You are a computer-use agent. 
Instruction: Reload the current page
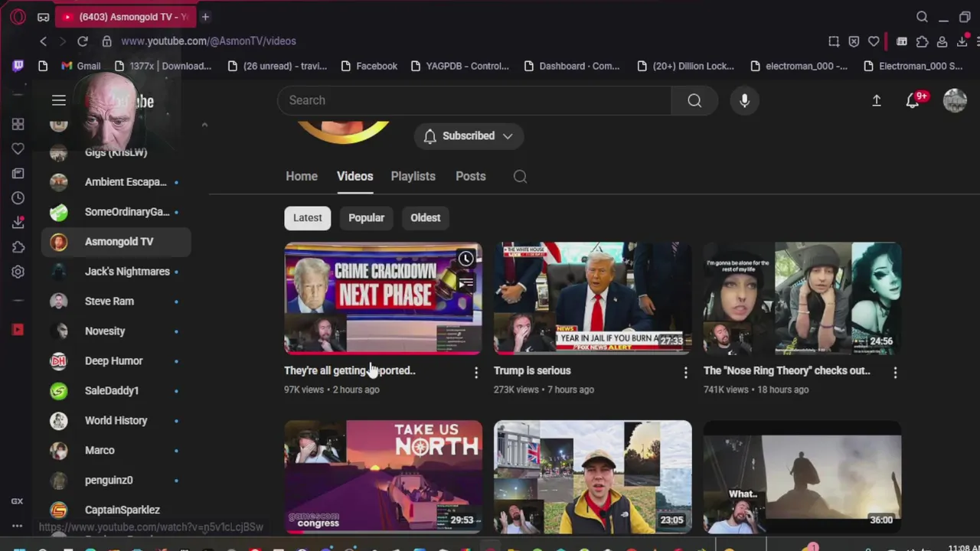tap(83, 41)
